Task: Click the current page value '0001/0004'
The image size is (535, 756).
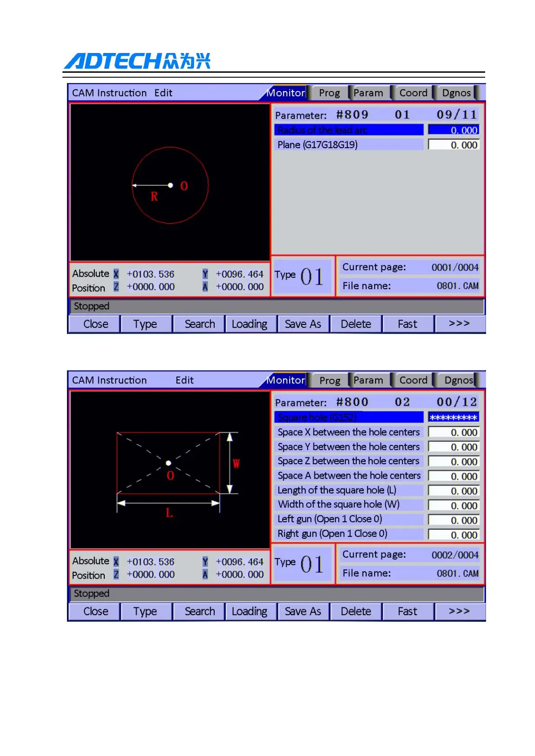Action: (x=455, y=268)
